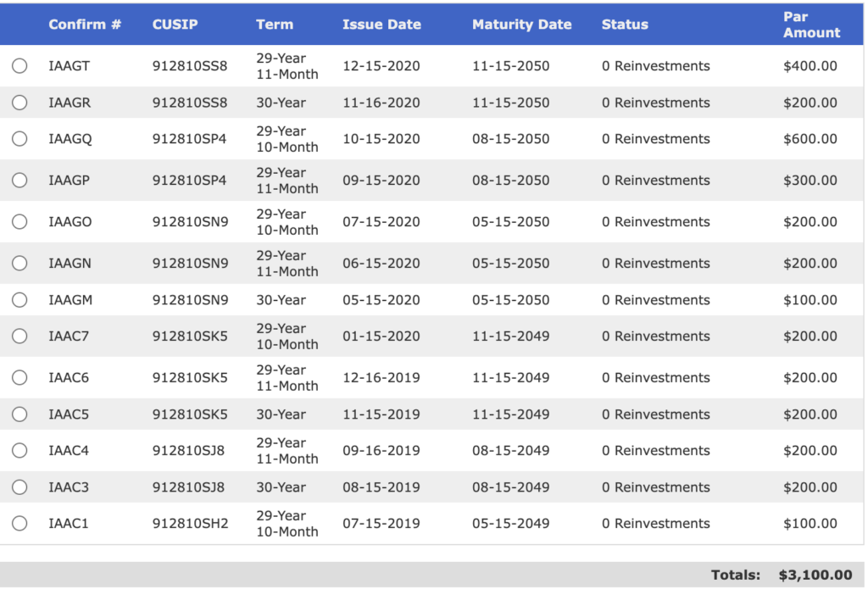Select radio button for confirm IAAGP
The width and height of the screenshot is (868, 595).
(x=19, y=181)
